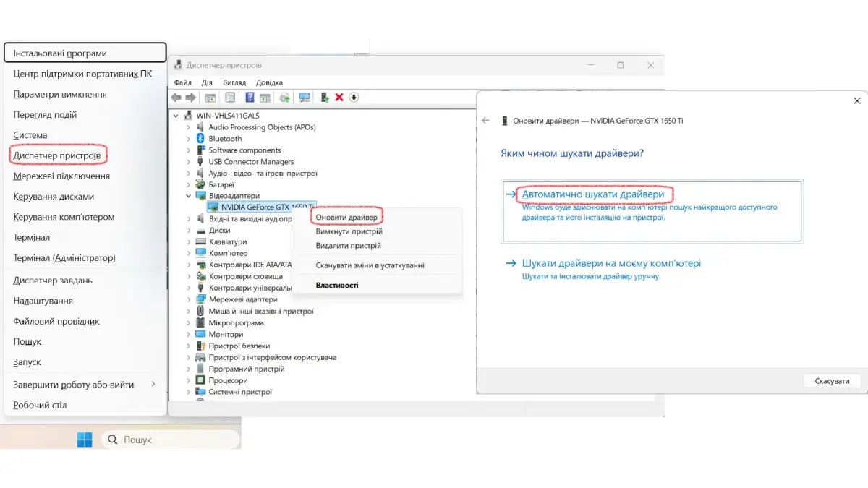Select the Вхідні та вихідні аудіопристрої row
Screen dimensions: 868x488
click(250, 219)
